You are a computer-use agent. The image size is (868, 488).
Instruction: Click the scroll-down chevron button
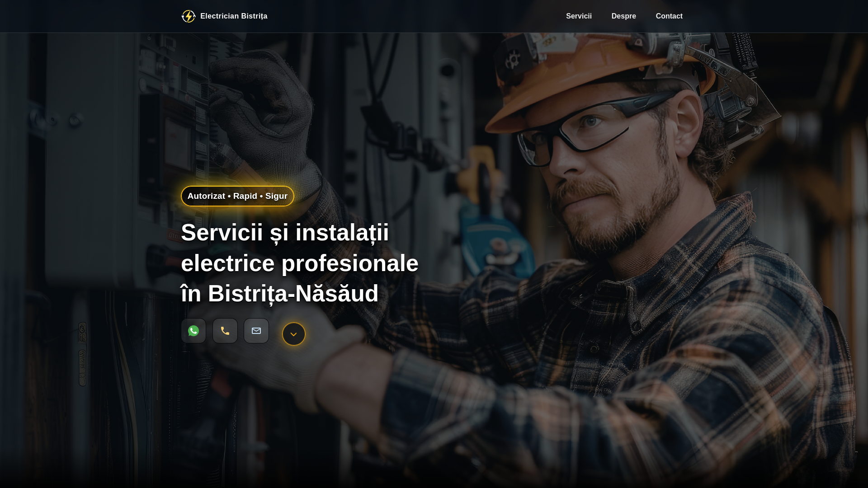click(294, 334)
